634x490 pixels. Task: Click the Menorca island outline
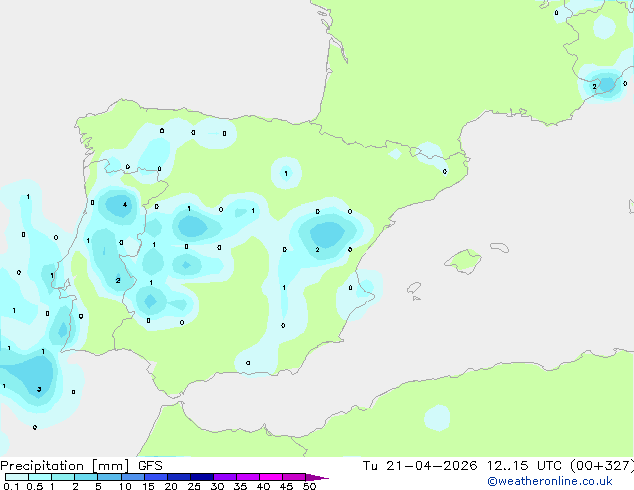[x=499, y=247]
